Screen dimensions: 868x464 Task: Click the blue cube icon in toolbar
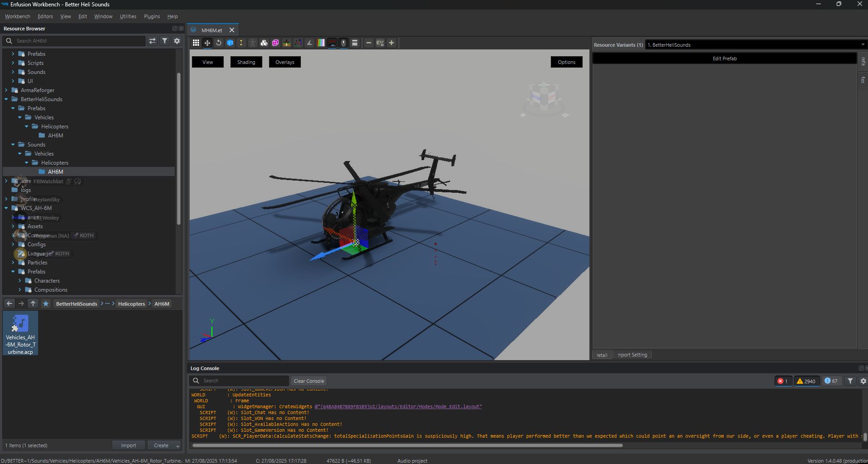tap(230, 43)
